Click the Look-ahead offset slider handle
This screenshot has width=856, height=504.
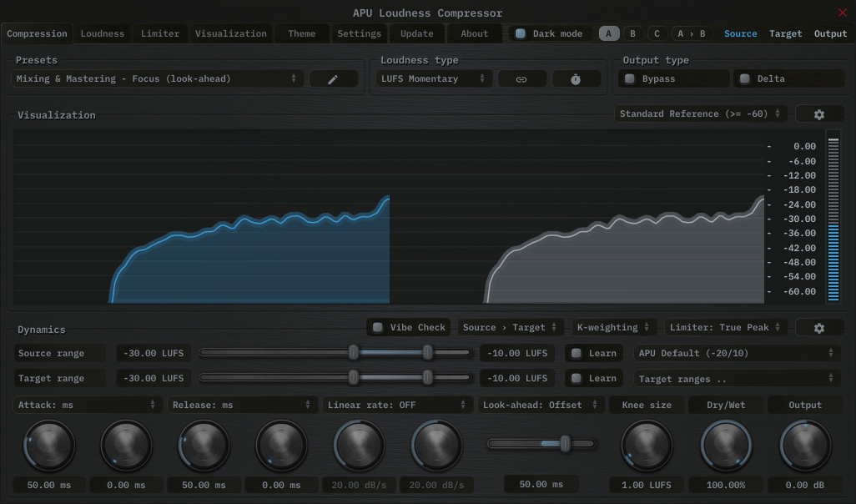[x=565, y=444]
